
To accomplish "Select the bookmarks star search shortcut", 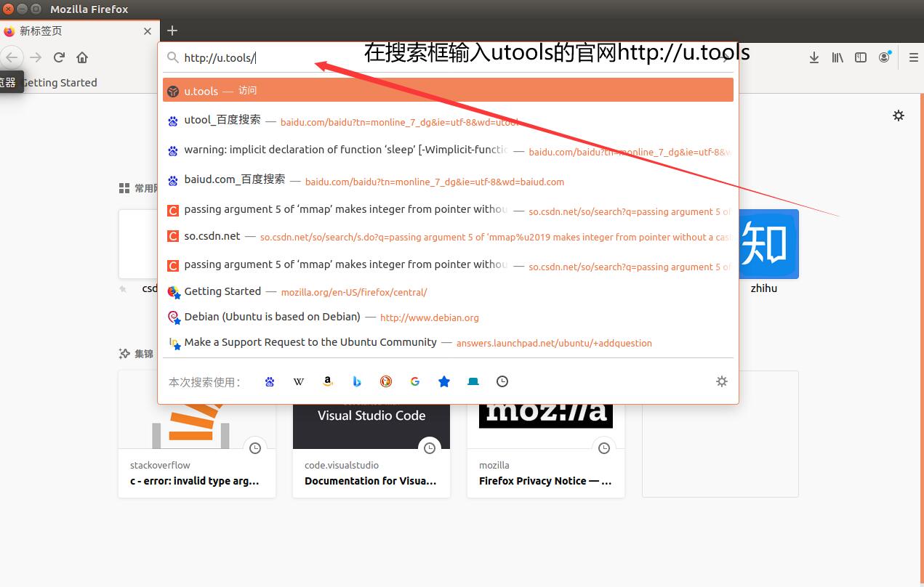I will tap(444, 381).
